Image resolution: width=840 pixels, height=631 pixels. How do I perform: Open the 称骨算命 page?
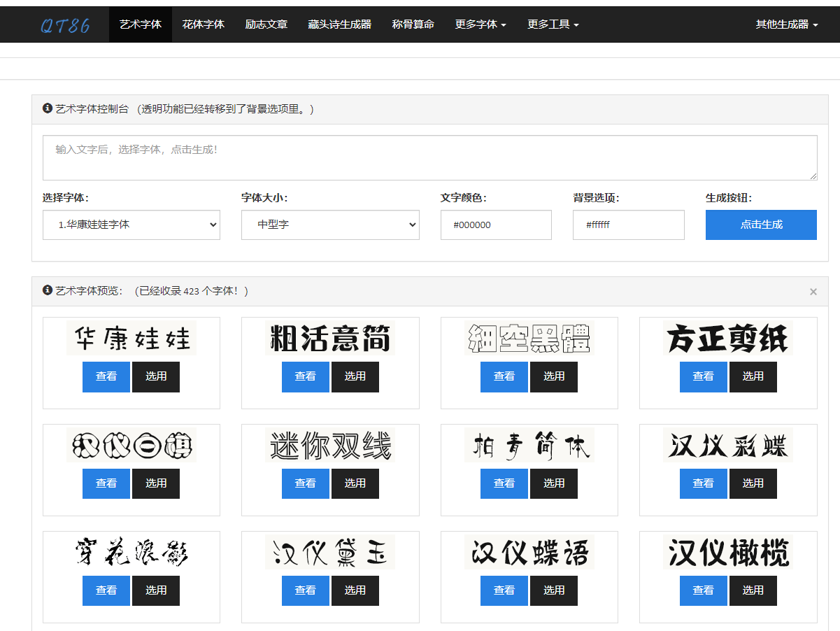point(413,24)
